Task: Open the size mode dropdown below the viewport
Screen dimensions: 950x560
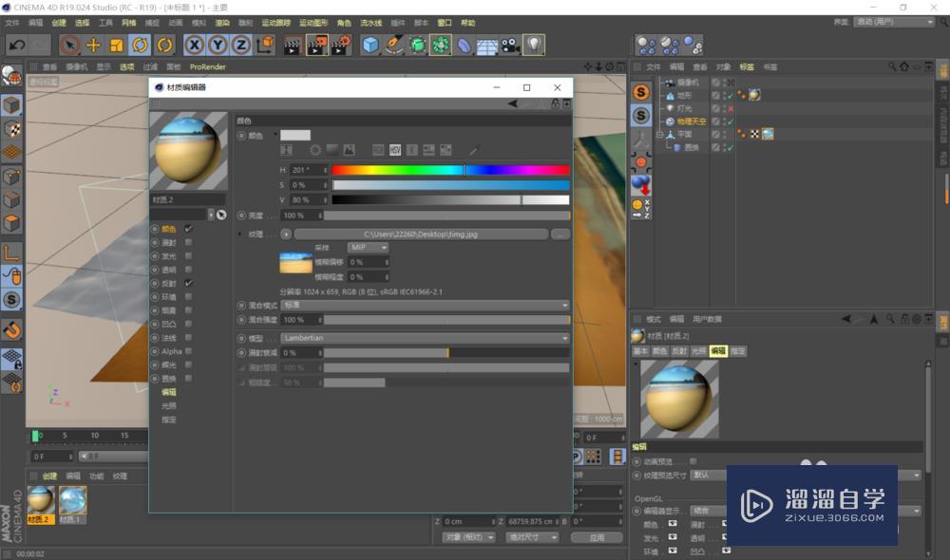Action: 532,537
